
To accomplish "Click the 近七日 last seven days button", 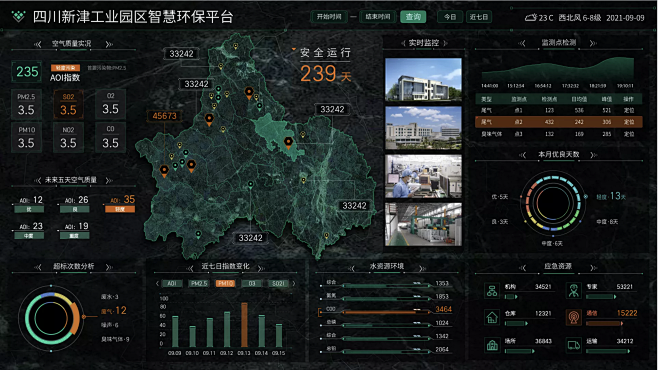I will 479,17.
